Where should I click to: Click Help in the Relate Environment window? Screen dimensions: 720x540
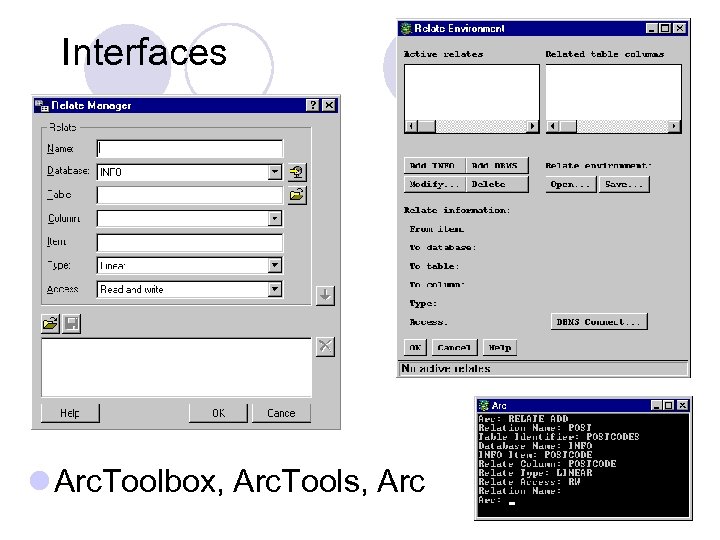(x=500, y=347)
